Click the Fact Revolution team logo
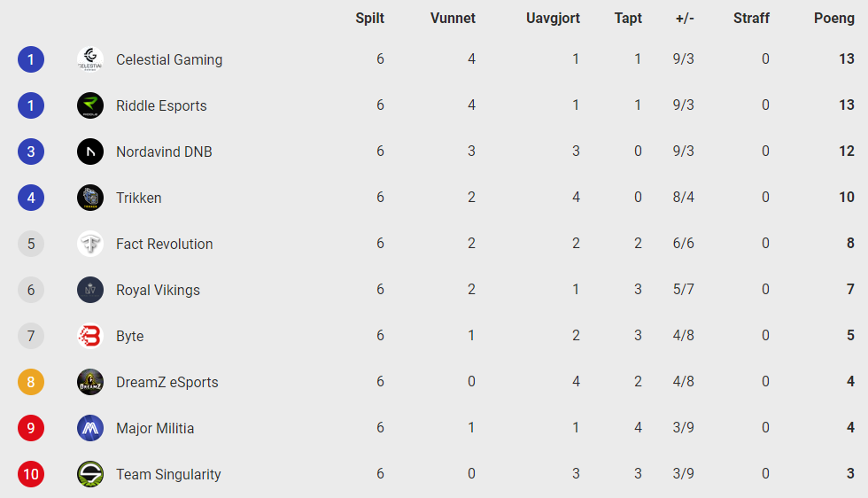The width and height of the screenshot is (868, 498). (90, 244)
